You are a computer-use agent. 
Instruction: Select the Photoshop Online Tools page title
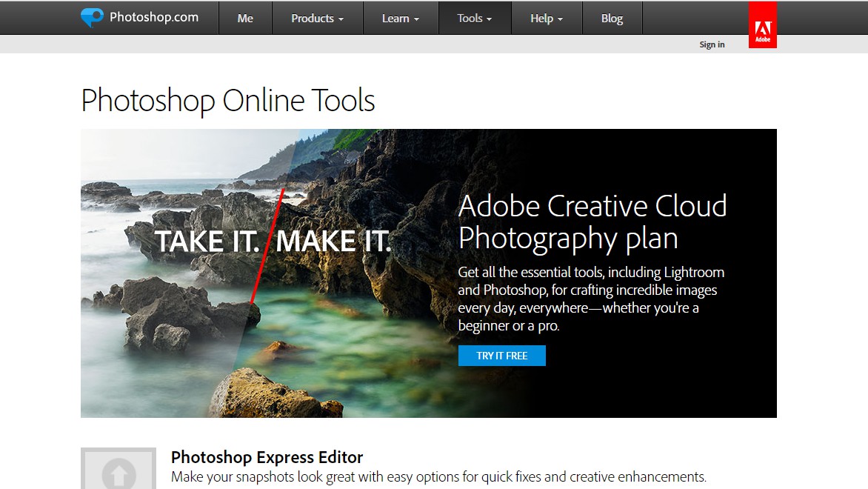pos(227,100)
